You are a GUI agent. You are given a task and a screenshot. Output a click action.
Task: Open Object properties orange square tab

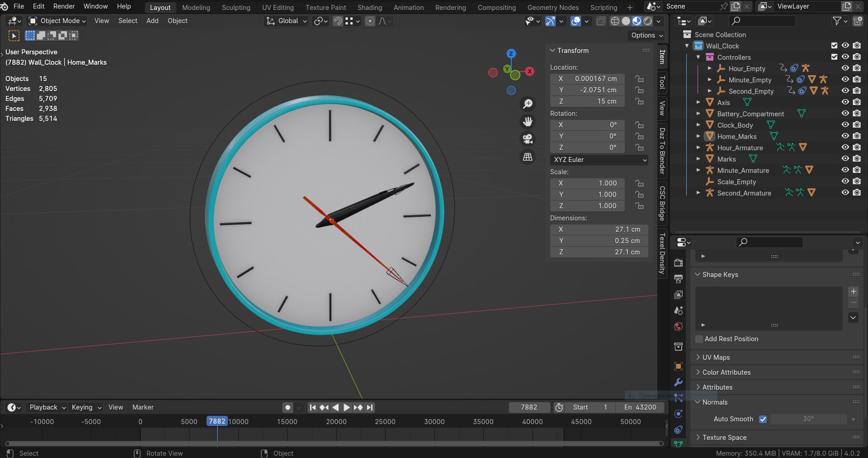(x=678, y=367)
